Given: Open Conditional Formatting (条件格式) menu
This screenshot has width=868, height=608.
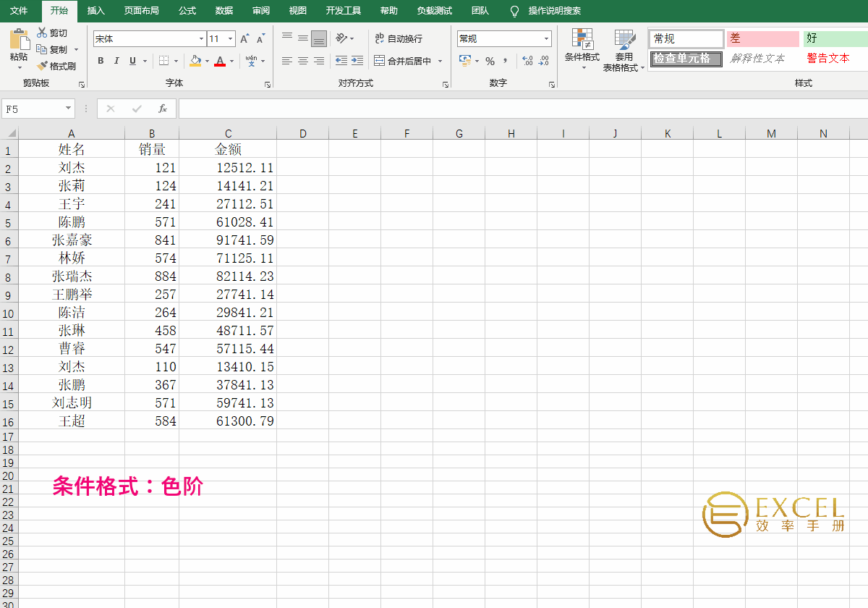Looking at the screenshot, I should tap(582, 49).
